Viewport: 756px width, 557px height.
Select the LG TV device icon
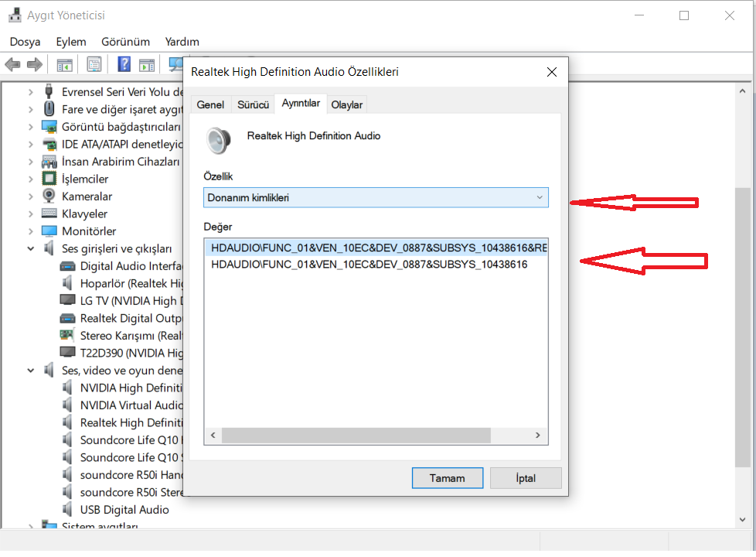(x=67, y=300)
